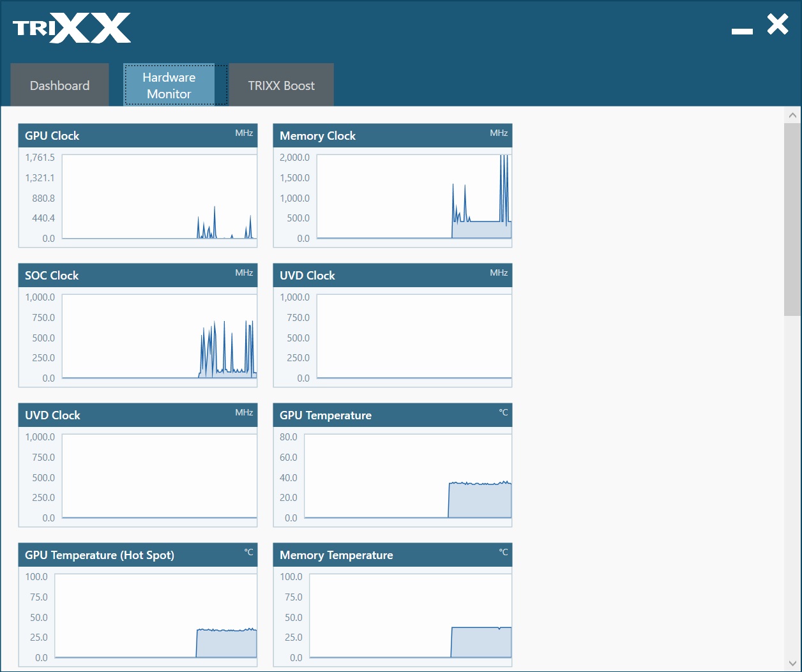Minimize the TRIXX window
The width and height of the screenshot is (802, 672).
pyautogui.click(x=742, y=31)
